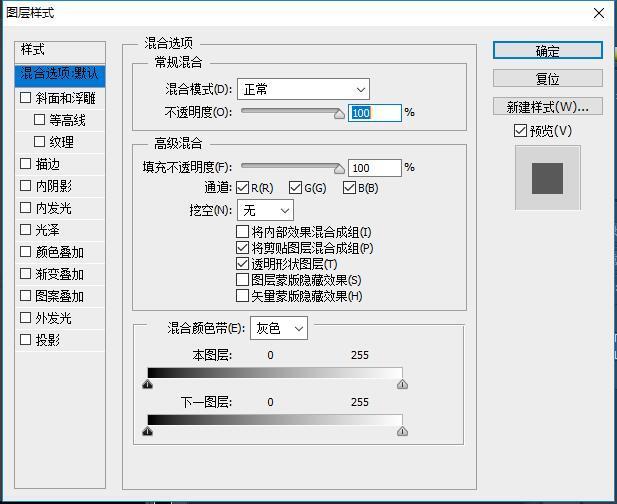The height and width of the screenshot is (504, 617).
Task: Enable 等高线 checkbox
Action: (x=39, y=120)
